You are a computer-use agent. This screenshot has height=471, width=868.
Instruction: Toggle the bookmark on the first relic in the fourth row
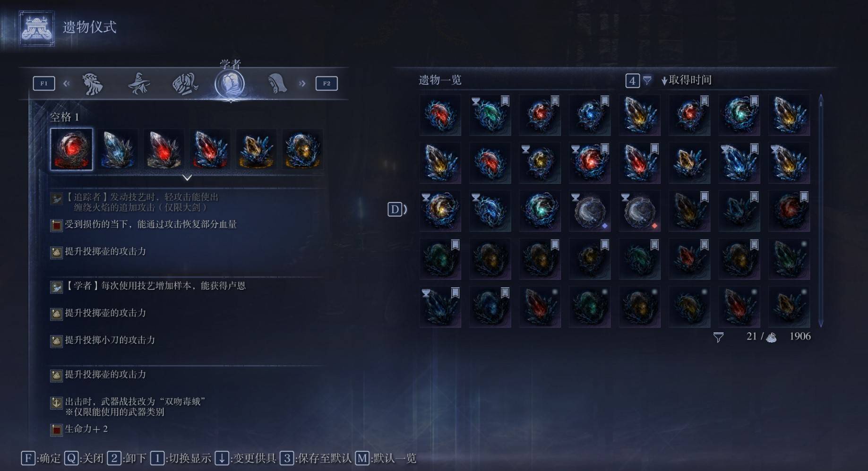click(455, 244)
